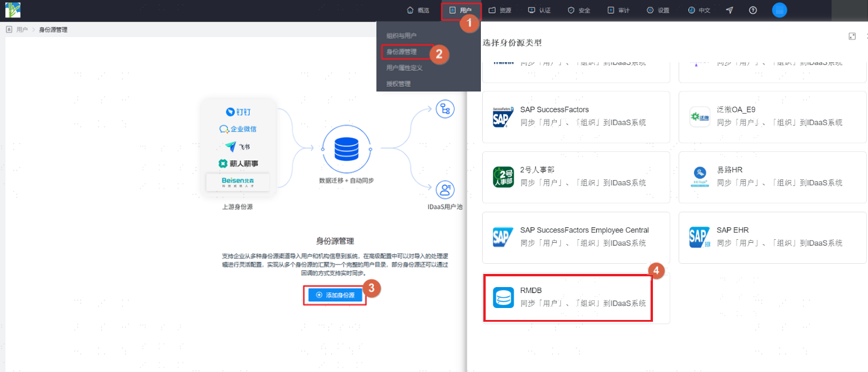Click the description paragraph starting 支持企业从多种身份源

pyautogui.click(x=335, y=264)
